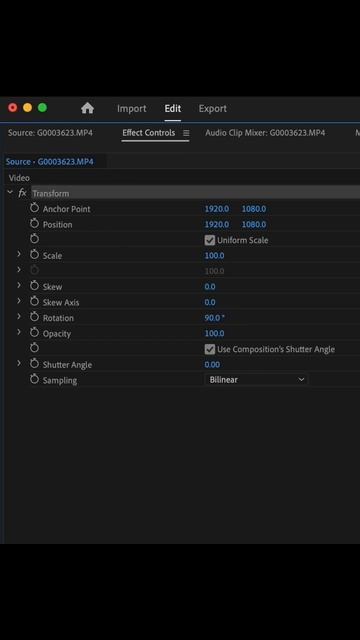Screen dimensions: 360x640
Task: Edit the Rotation value 90.0°
Action: point(215,318)
